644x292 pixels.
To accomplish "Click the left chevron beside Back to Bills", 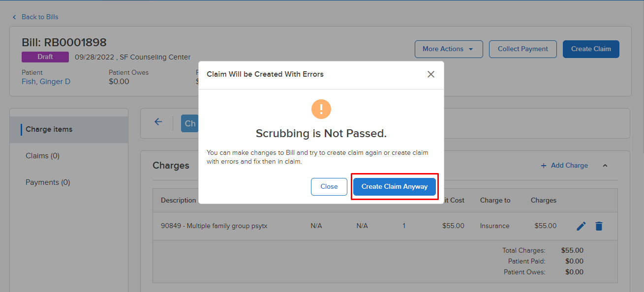I will (x=14, y=17).
